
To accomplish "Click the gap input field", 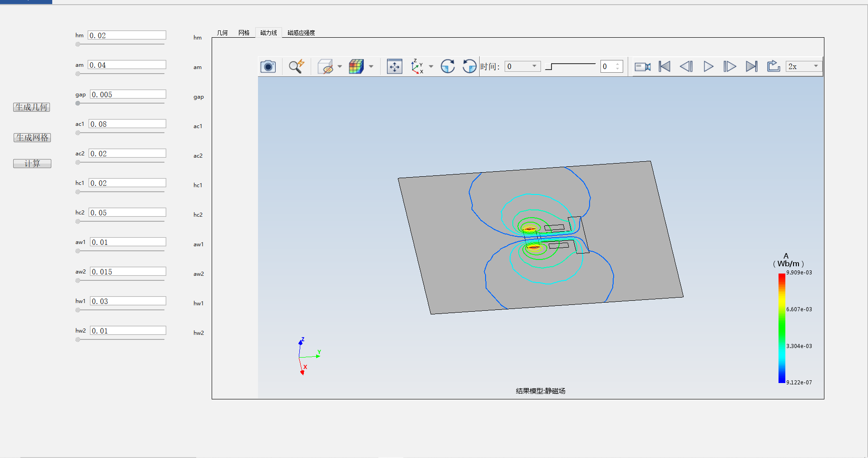I will (x=128, y=94).
